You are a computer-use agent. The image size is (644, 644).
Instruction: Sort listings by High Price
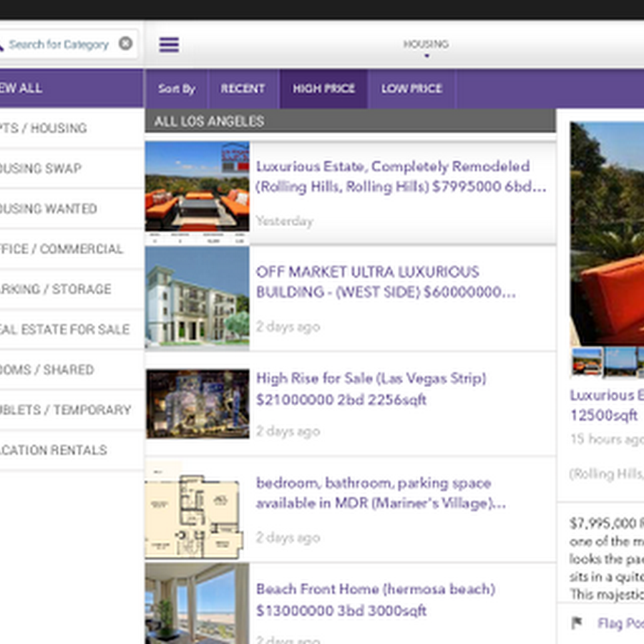click(323, 89)
